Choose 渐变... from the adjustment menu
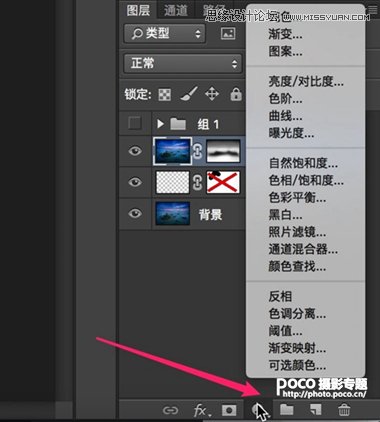This screenshot has width=380, height=422. click(285, 34)
